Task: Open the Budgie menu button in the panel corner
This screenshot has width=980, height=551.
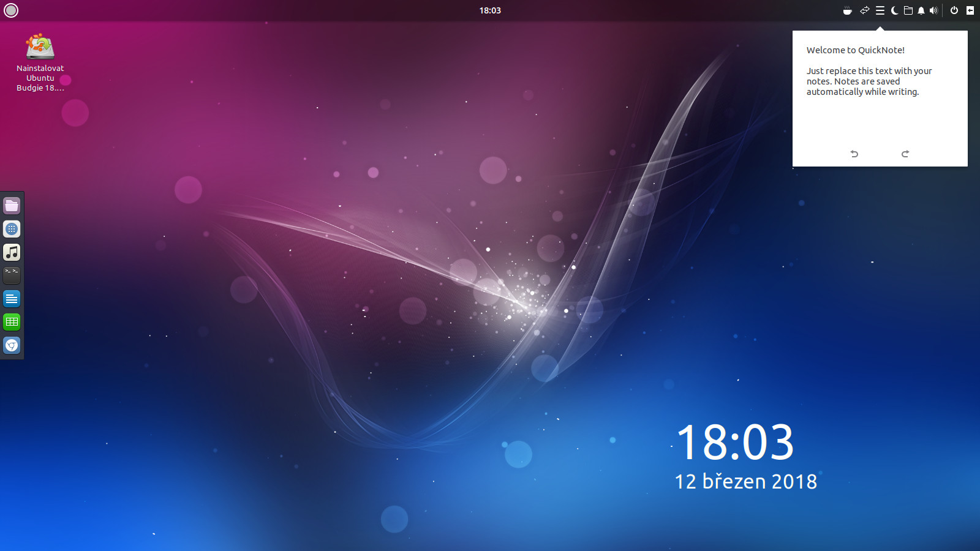Action: 11,10
